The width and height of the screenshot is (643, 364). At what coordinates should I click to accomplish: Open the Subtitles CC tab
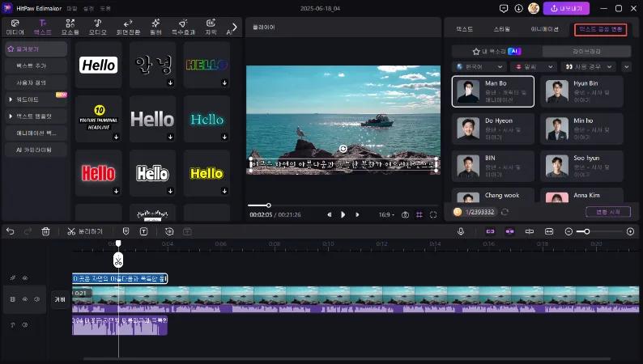pyautogui.click(x=211, y=27)
